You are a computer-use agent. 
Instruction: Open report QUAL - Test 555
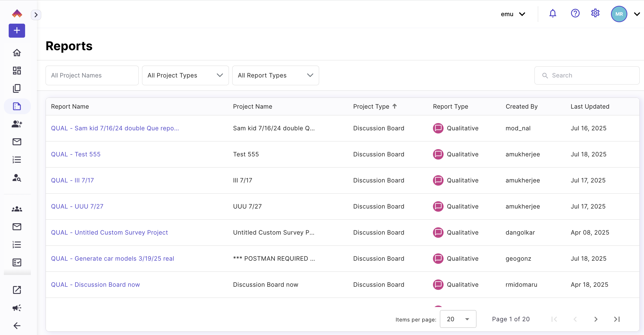click(x=75, y=154)
